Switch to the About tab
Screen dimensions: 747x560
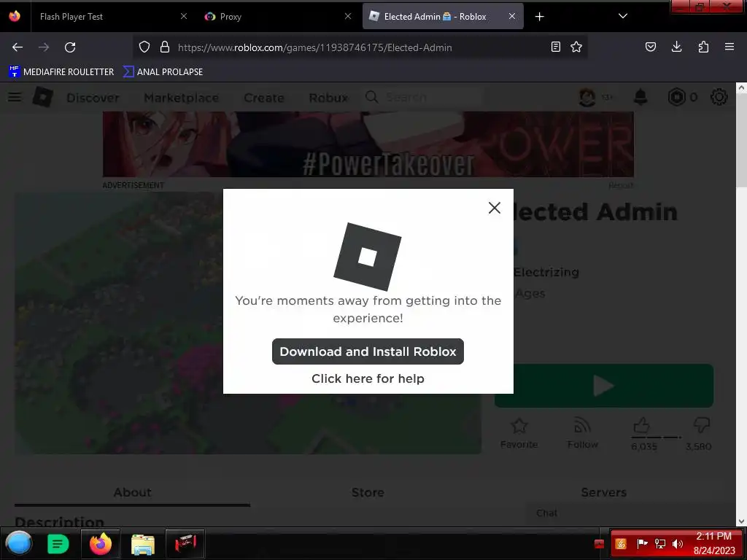133,492
